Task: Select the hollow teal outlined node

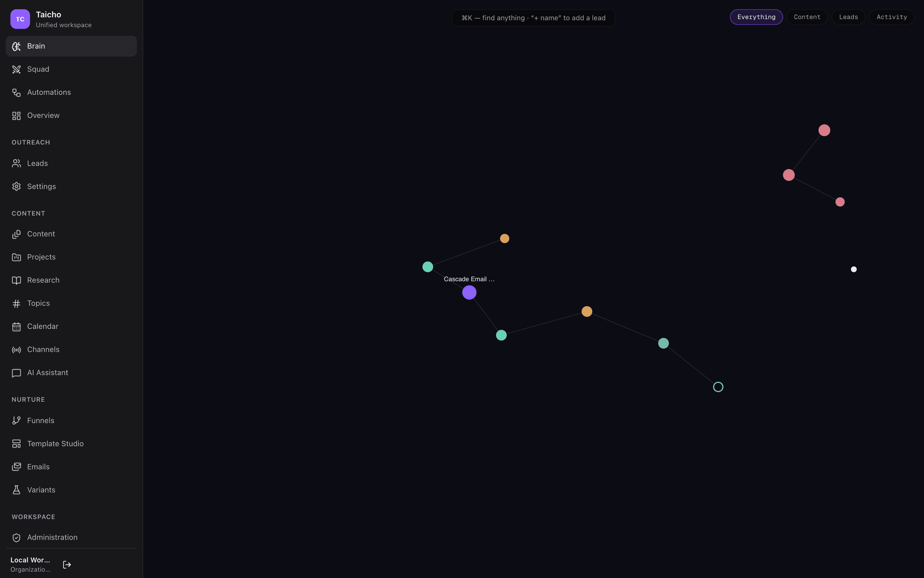Action: pyautogui.click(x=718, y=387)
